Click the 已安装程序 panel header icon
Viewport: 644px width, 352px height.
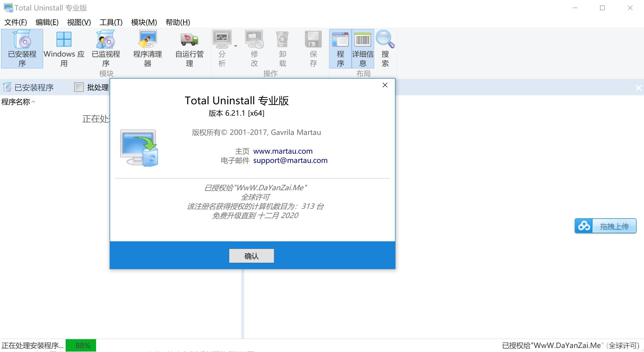[x=7, y=87]
